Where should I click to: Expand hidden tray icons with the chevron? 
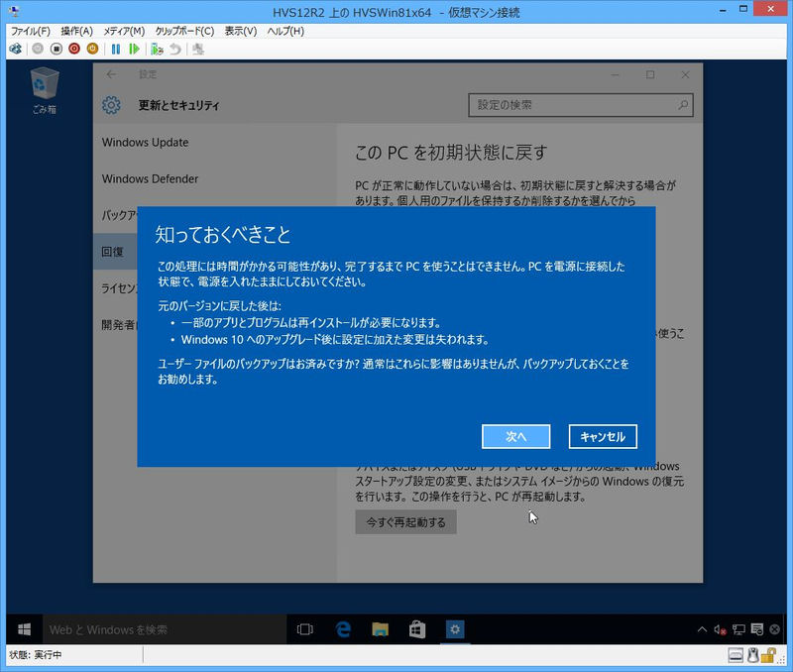click(x=702, y=629)
